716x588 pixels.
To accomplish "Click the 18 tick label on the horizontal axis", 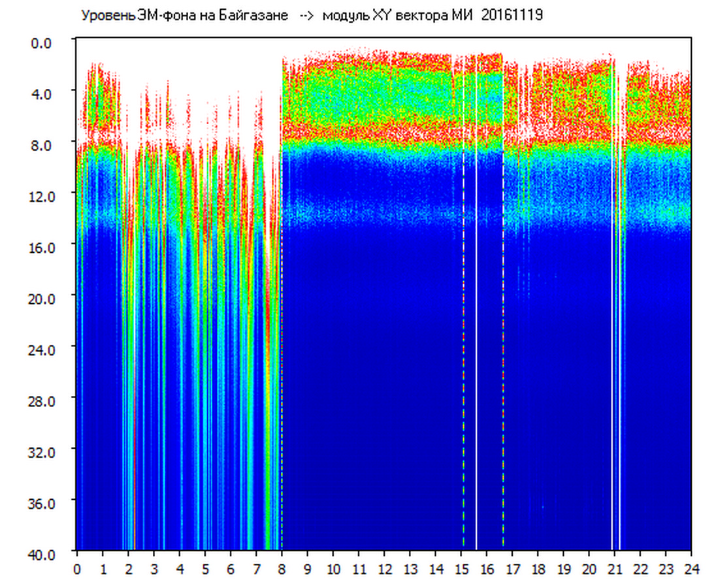I will pyautogui.click(x=538, y=568).
